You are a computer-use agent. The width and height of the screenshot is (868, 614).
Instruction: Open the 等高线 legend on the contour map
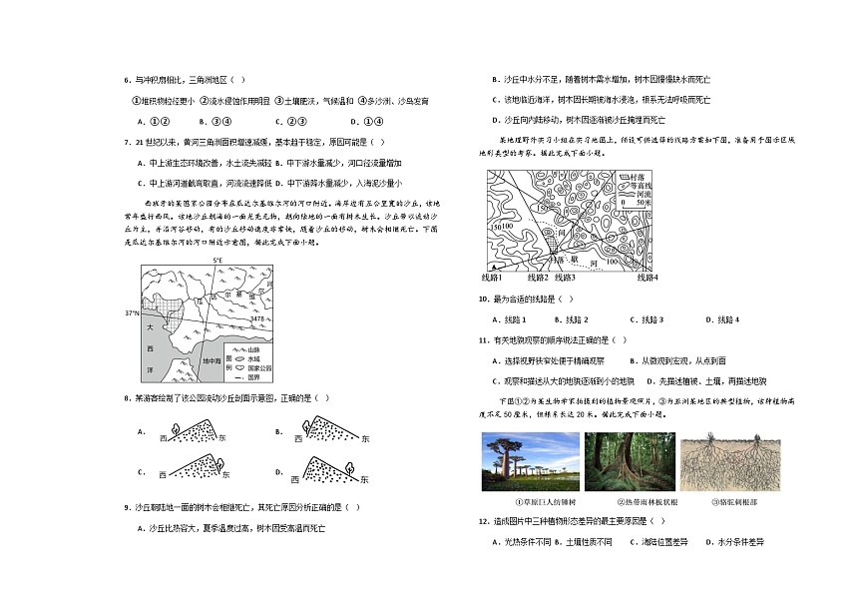coord(636,187)
